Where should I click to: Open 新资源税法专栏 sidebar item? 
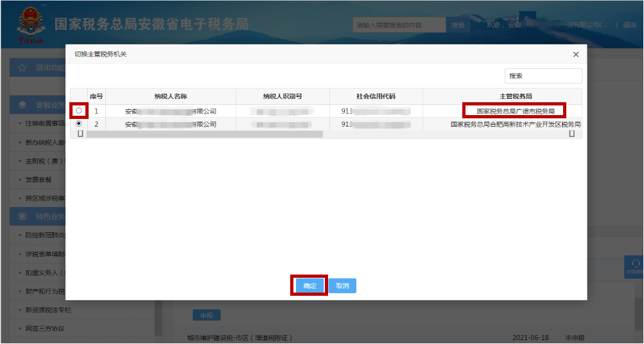tap(48, 310)
